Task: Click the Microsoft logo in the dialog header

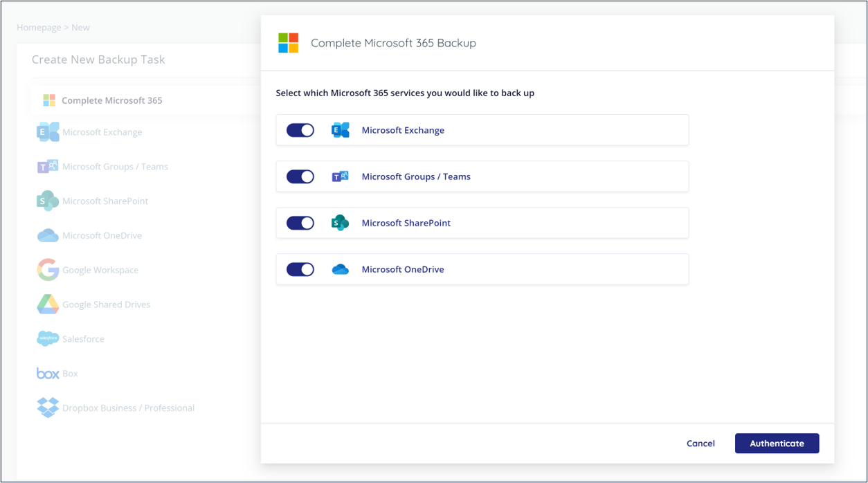Action: 289,43
